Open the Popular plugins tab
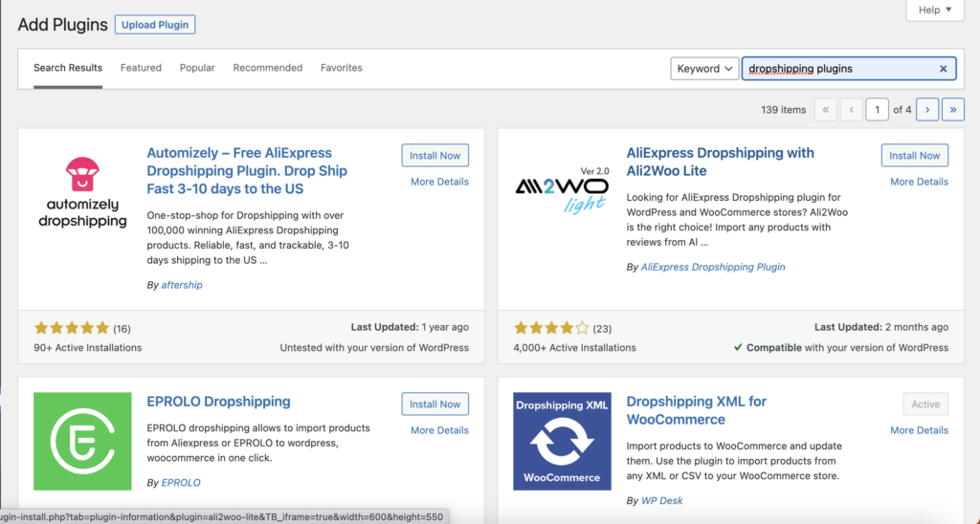 pyautogui.click(x=197, y=68)
